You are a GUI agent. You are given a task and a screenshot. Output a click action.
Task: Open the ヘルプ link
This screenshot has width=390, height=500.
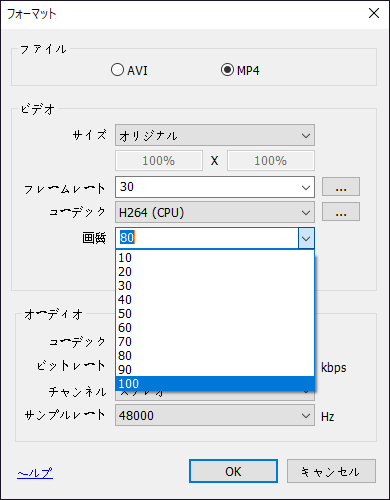[35, 473]
